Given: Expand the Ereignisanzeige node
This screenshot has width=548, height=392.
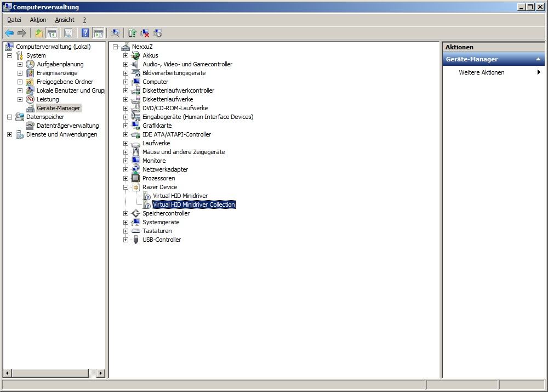Looking at the screenshot, I should point(20,73).
